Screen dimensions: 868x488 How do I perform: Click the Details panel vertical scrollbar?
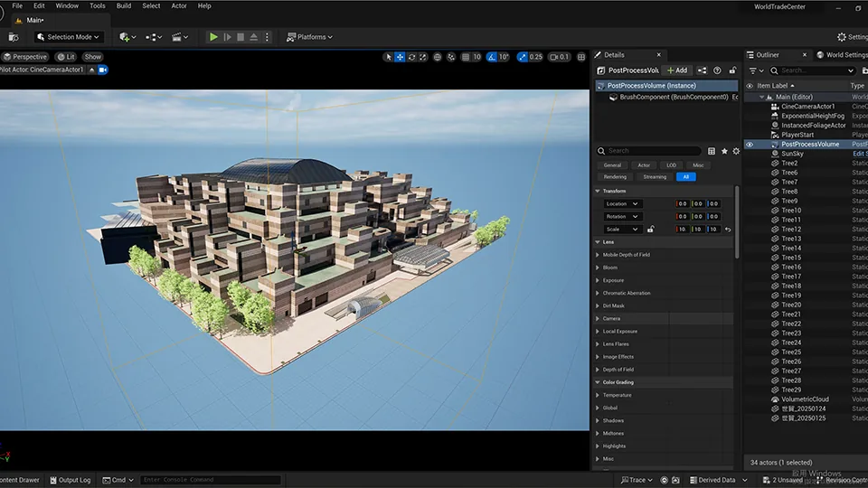tap(737, 222)
